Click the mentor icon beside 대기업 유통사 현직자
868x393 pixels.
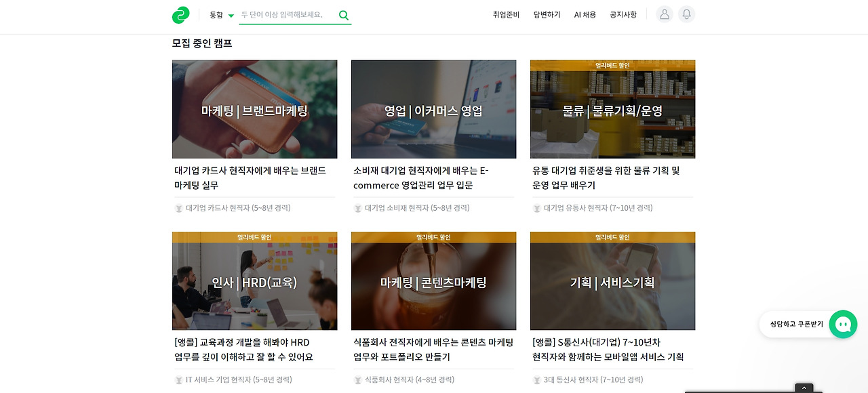coord(537,208)
